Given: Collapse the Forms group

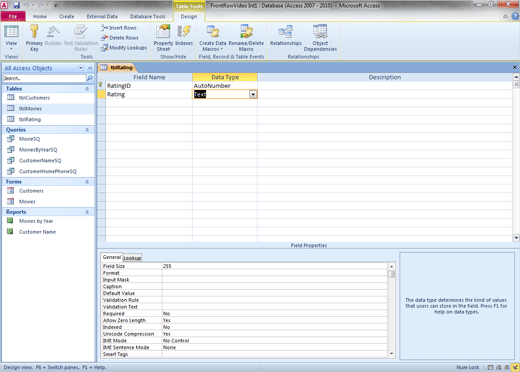Looking at the screenshot, I should tap(87, 182).
